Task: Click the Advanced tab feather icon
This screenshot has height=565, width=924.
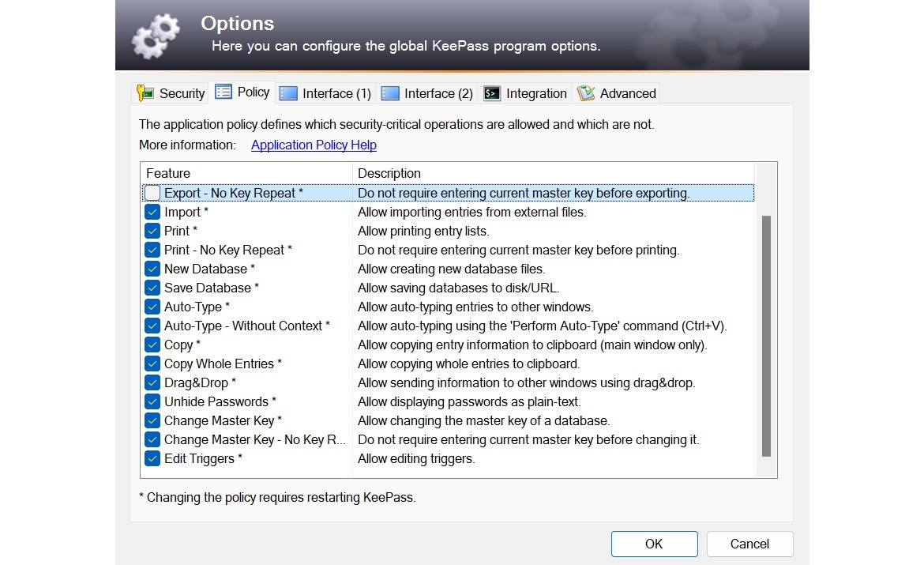Action: pyautogui.click(x=586, y=92)
